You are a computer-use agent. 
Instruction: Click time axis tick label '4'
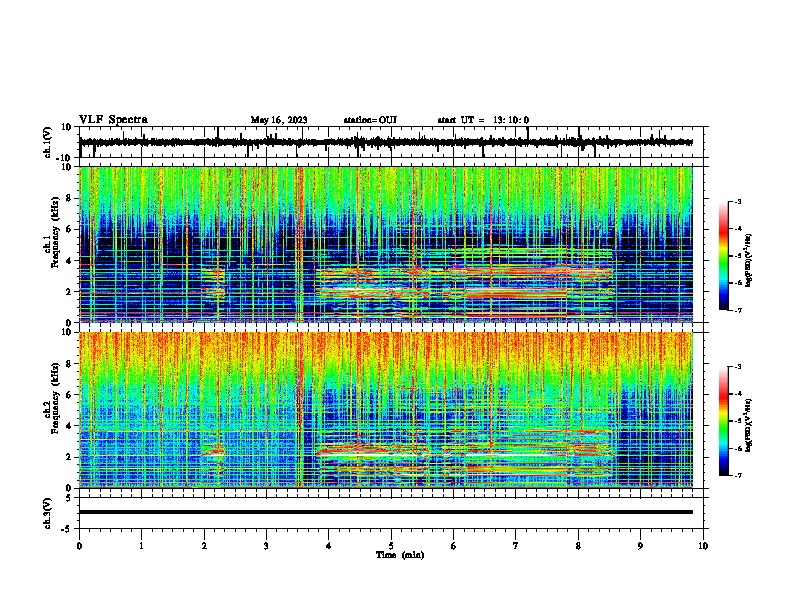pyautogui.click(x=329, y=546)
